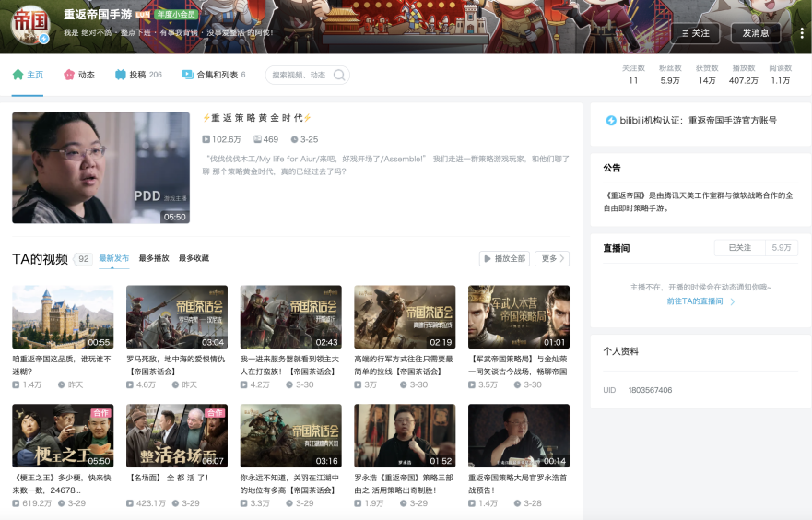Open 军武大本营 thumbnail lasting 01:01
The height and width of the screenshot is (520, 812).
click(518, 317)
